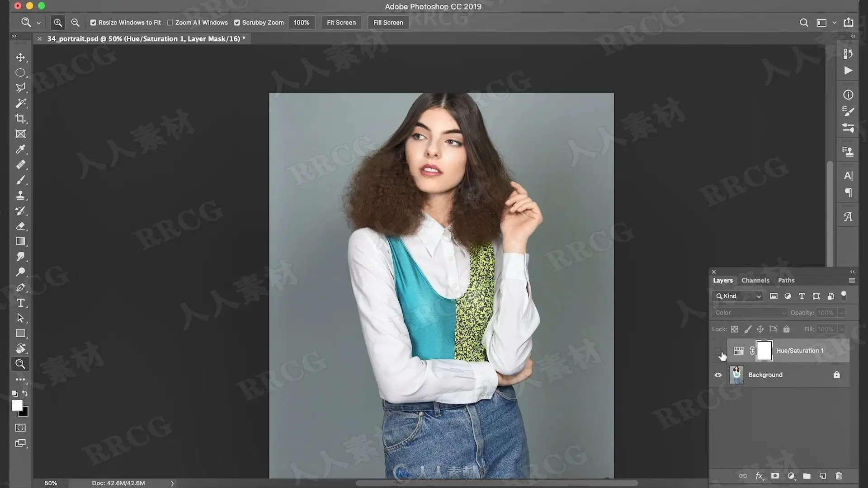The height and width of the screenshot is (488, 868).
Task: Click the Delete layer trash icon
Action: pyautogui.click(x=839, y=476)
